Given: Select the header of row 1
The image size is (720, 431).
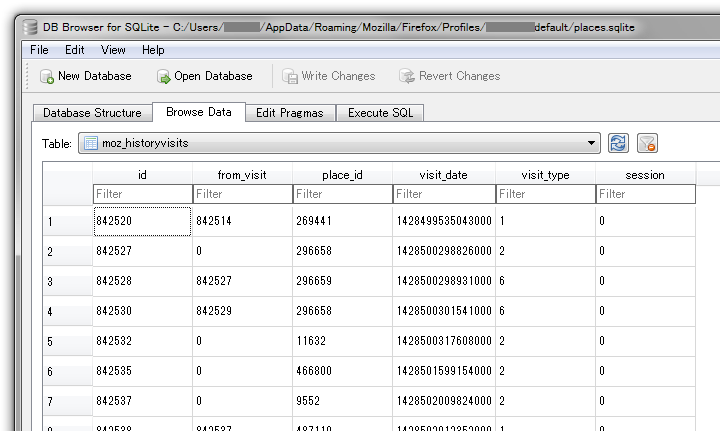Looking at the screenshot, I should click(x=68, y=222).
